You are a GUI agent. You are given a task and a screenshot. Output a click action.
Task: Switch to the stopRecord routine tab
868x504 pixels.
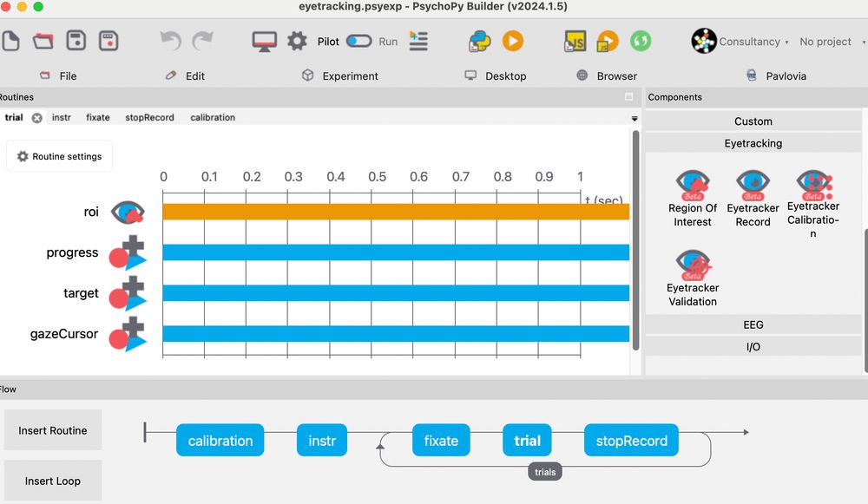click(x=149, y=117)
